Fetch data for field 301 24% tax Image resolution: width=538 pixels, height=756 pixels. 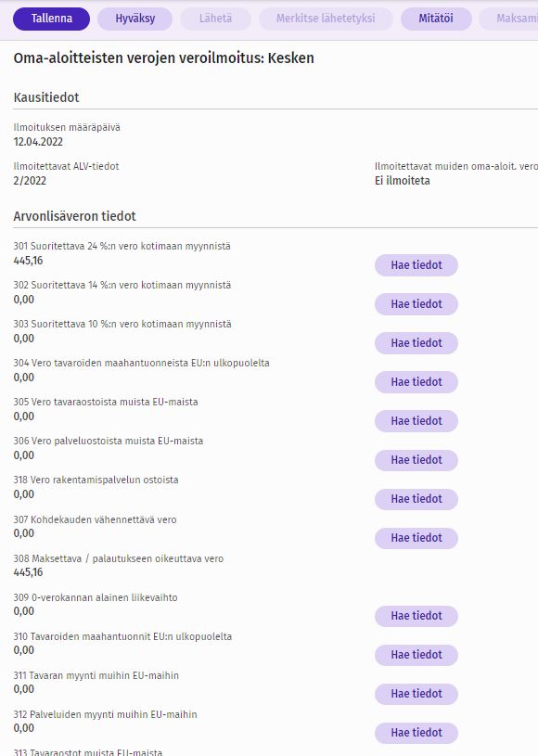(416, 265)
